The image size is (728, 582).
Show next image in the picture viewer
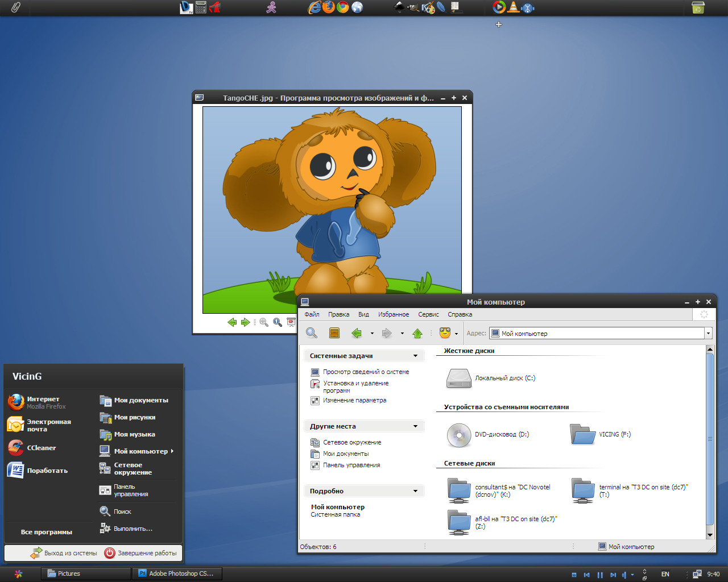coord(246,322)
